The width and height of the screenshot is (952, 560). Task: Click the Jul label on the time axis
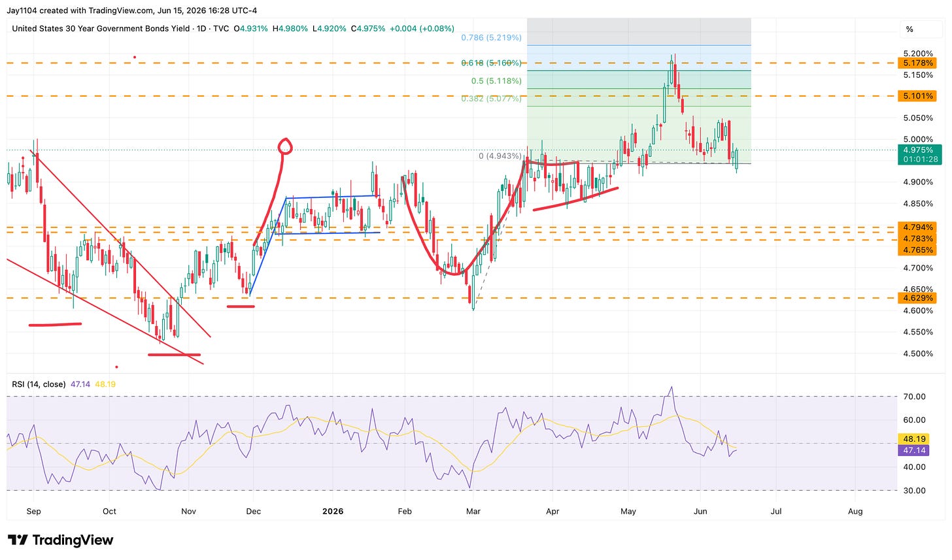[776, 511]
